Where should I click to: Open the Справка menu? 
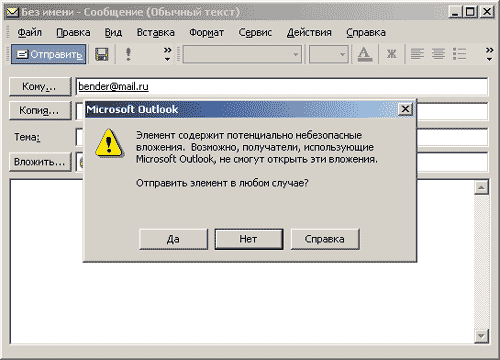pyautogui.click(x=366, y=32)
